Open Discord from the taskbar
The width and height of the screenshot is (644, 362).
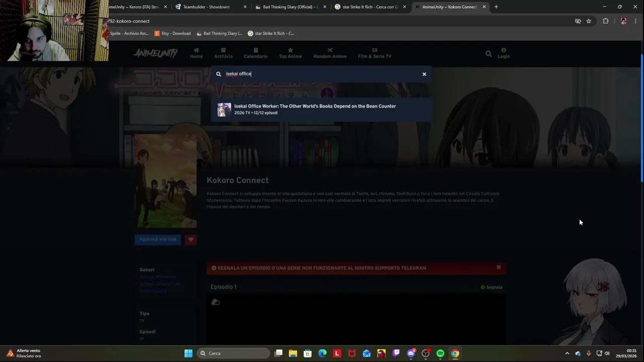[x=411, y=353]
